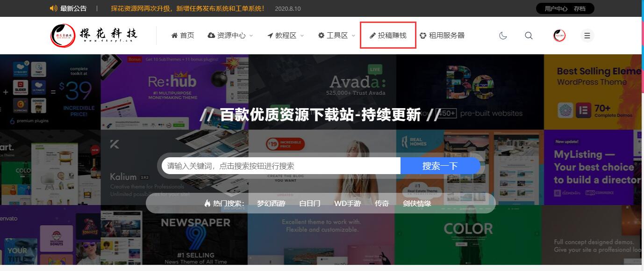Image resolution: width=644 pixels, height=271 pixels.
Task: Click the 探花科技 site logo
Action: coord(94,35)
